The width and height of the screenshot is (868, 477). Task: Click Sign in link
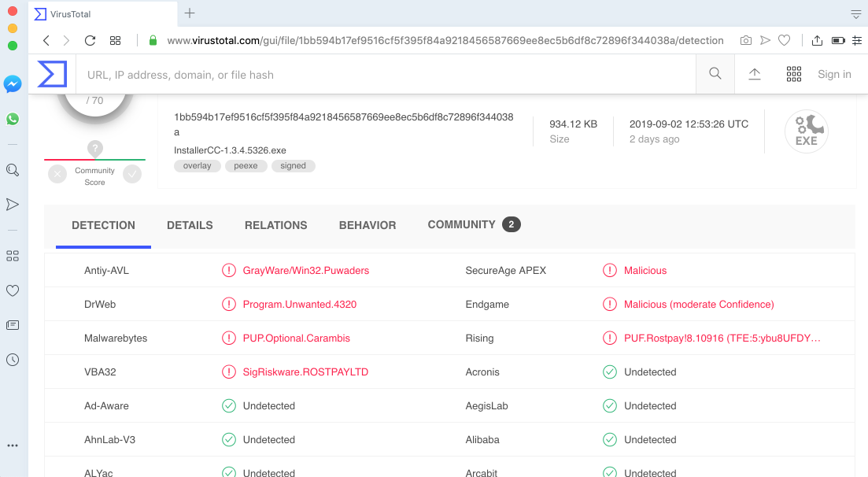click(x=834, y=74)
